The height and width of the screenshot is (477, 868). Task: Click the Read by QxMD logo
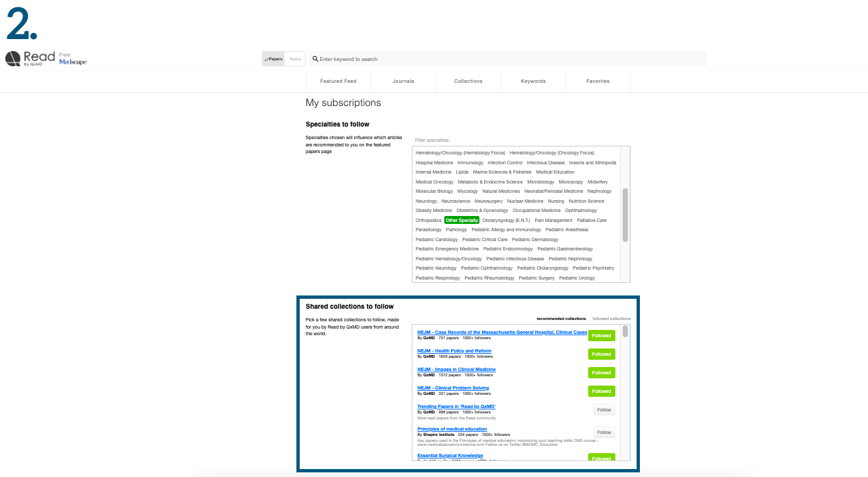[30, 59]
